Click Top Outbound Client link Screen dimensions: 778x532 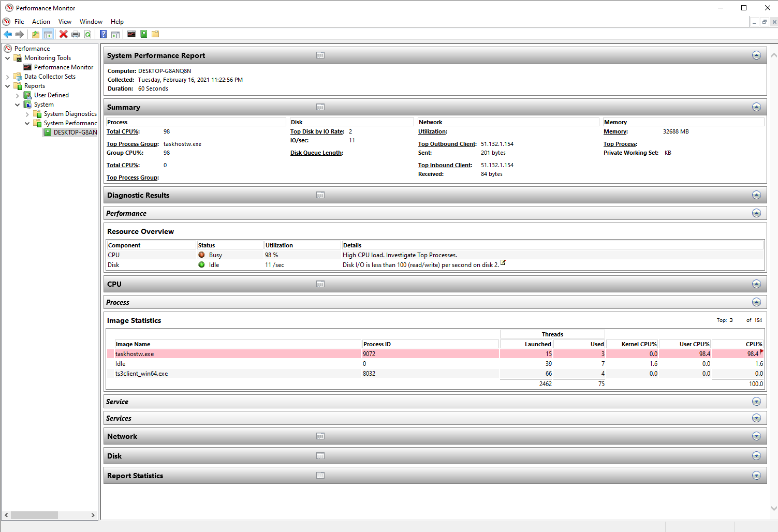(447, 144)
